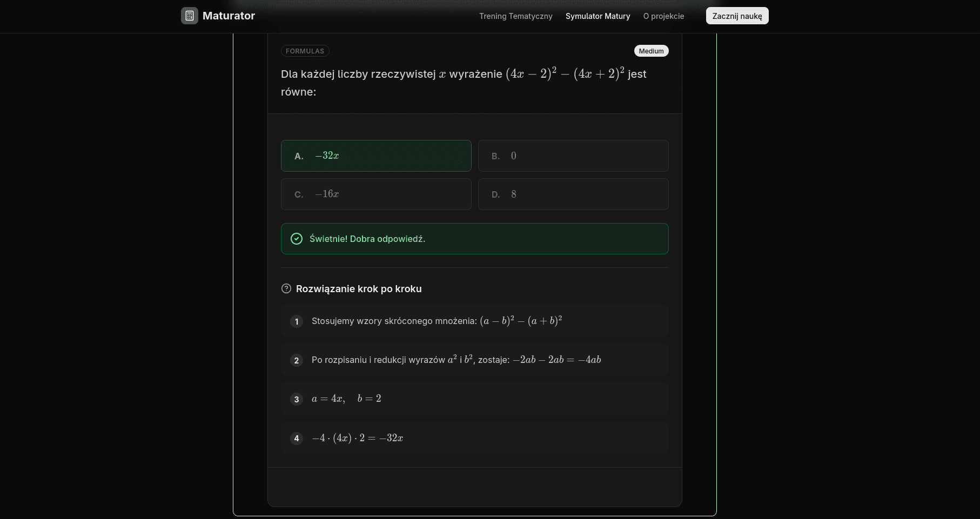Click the circled checkmark in the success message
This screenshot has width=980, height=519.
(296, 238)
